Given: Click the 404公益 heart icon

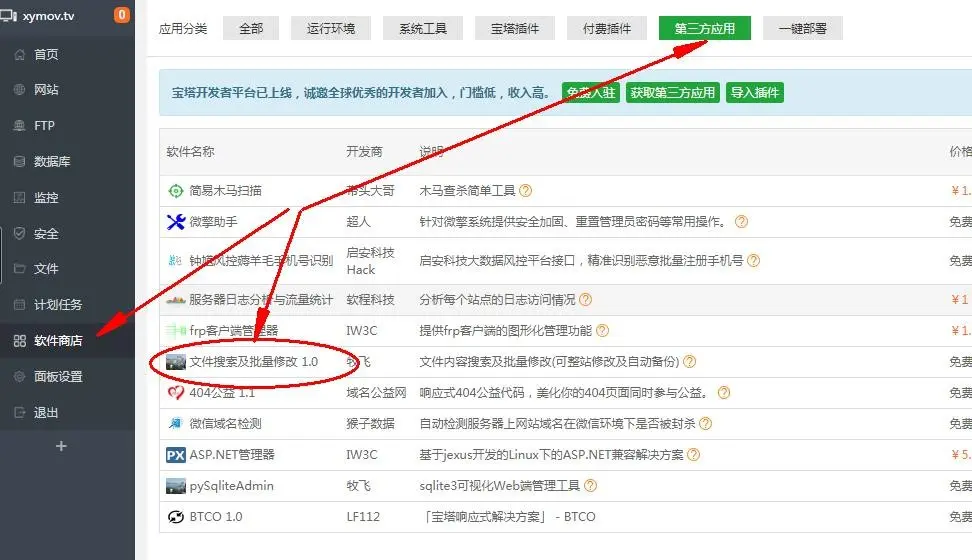Looking at the screenshot, I should point(176,393).
